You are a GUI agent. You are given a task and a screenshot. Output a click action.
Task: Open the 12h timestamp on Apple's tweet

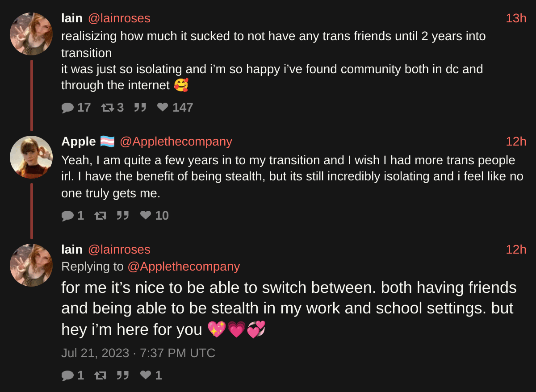click(x=516, y=142)
